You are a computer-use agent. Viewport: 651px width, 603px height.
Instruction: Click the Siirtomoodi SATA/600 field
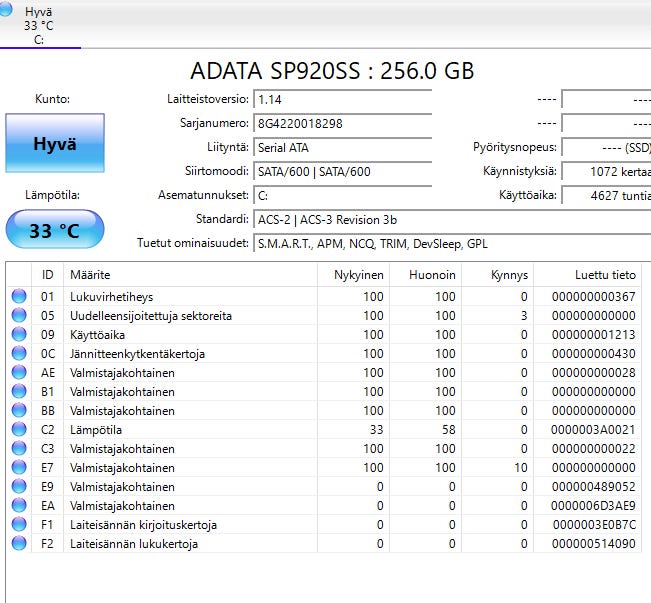(x=342, y=172)
